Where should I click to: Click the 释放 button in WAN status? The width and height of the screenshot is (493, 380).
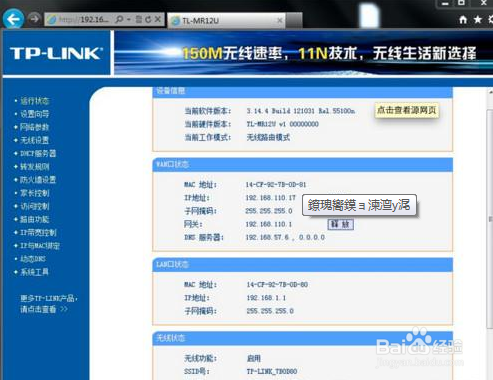[x=340, y=224]
